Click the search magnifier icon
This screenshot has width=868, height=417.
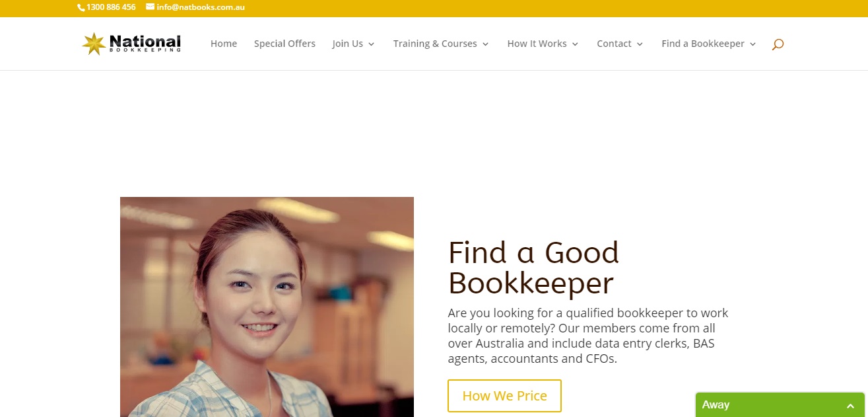[x=778, y=44]
